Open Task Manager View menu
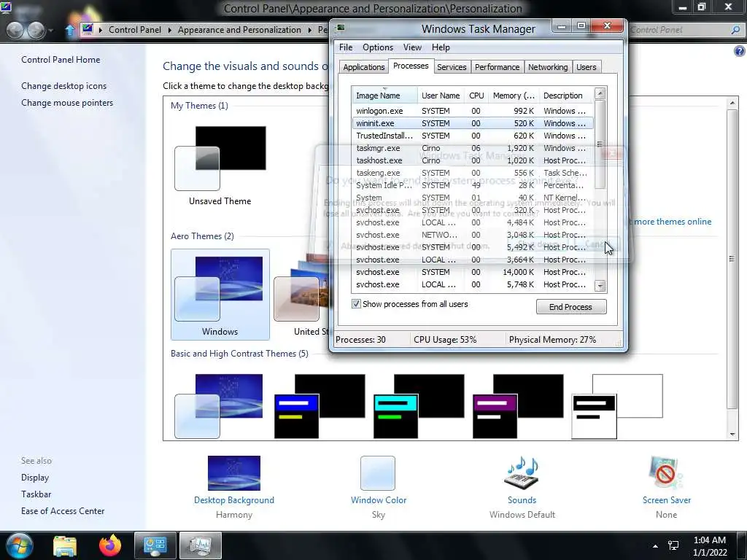Screen dimensions: 747x560 click(412, 47)
